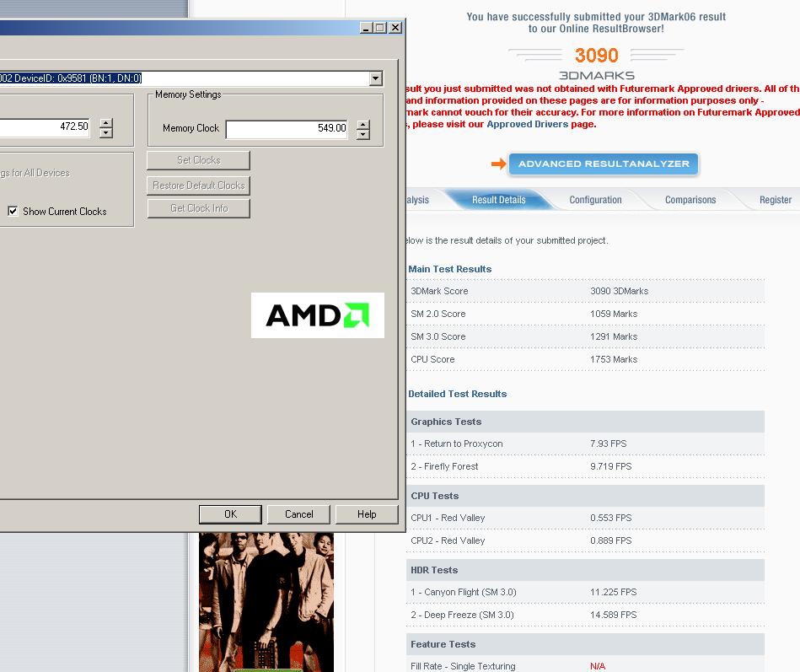This screenshot has width=800, height=672.
Task: Maximize the clock tool window
Action: pyautogui.click(x=380, y=28)
